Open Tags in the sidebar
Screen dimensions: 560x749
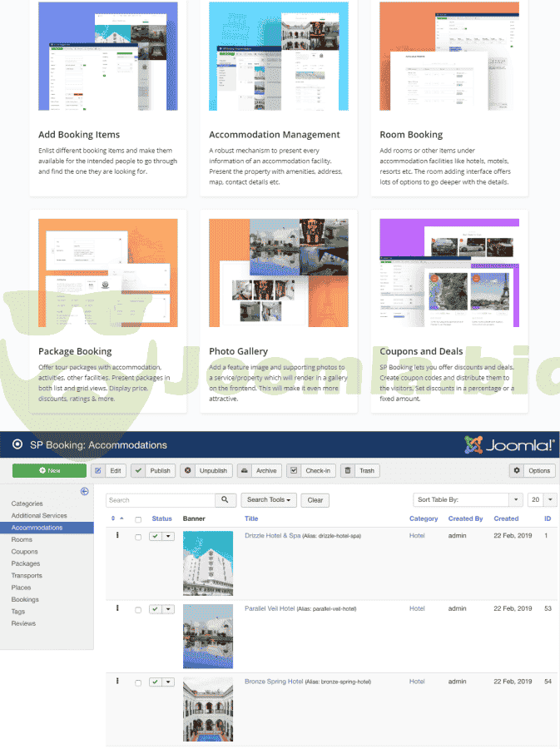[18, 612]
